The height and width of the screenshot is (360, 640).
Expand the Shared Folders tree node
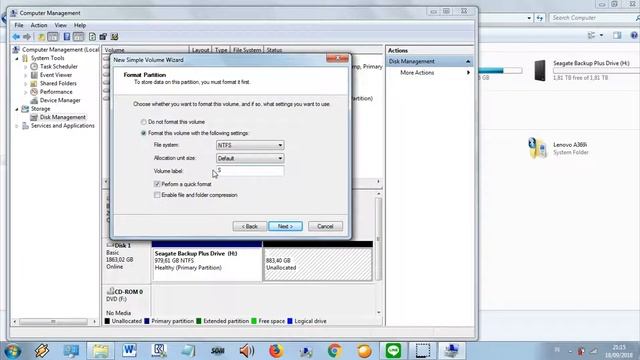[26, 83]
